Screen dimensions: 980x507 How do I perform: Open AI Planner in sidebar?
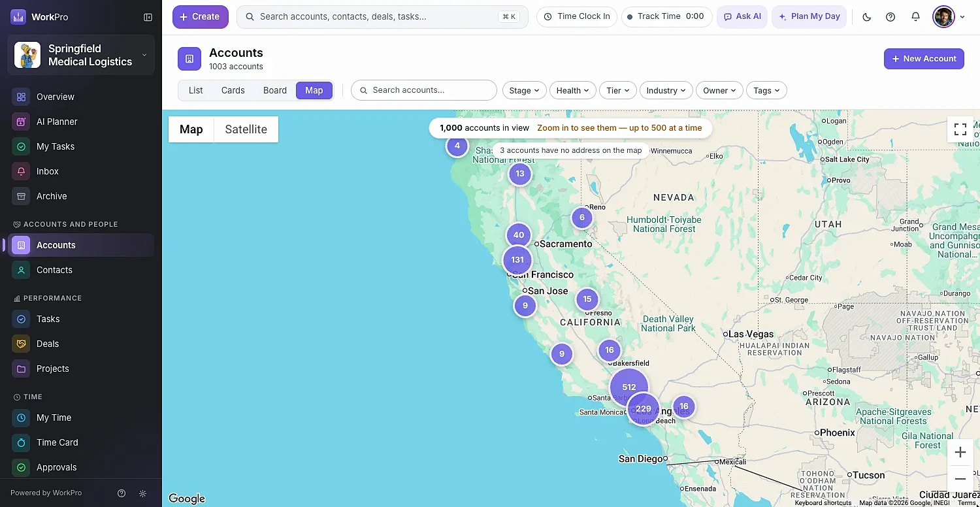point(81,122)
